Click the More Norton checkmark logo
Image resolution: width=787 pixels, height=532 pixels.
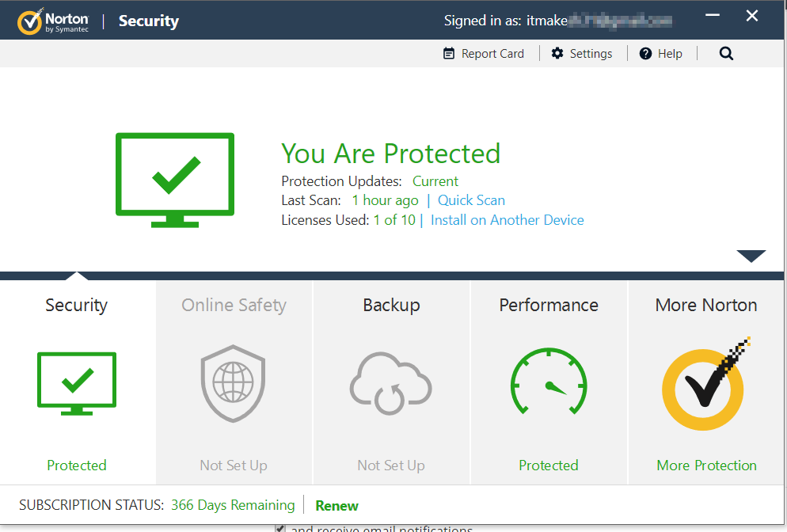tap(704, 386)
